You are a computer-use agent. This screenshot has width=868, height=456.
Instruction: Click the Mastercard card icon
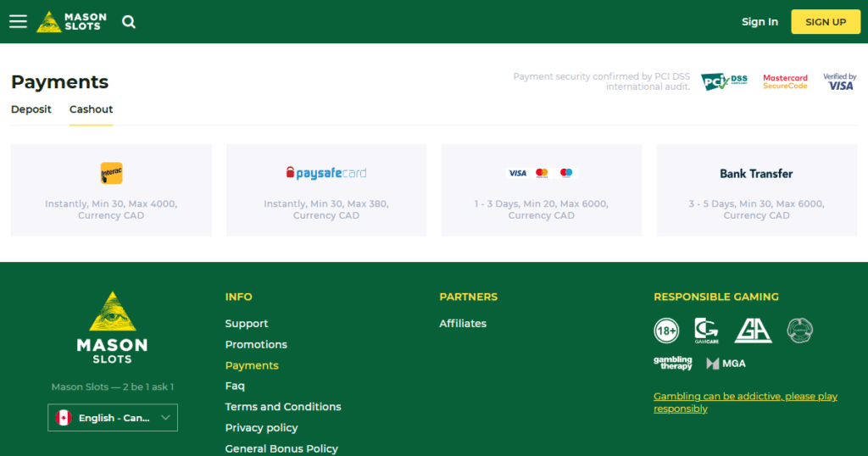[542, 173]
